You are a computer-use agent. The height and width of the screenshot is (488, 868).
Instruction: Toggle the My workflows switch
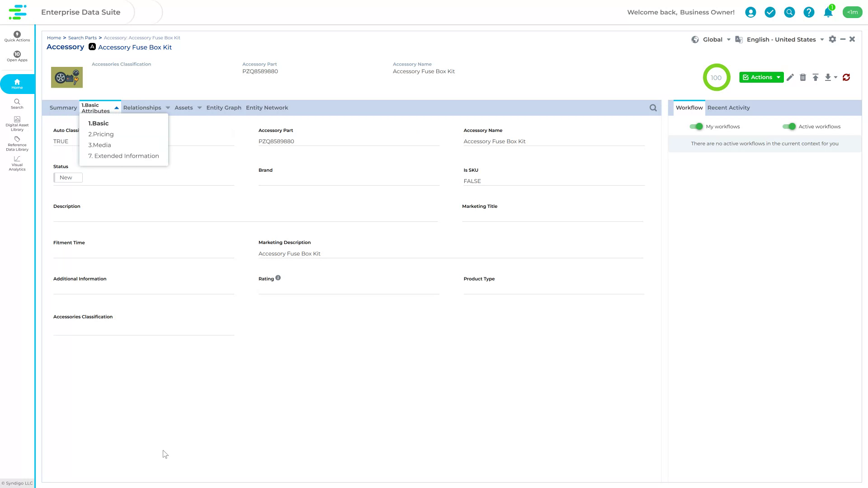[x=697, y=127]
